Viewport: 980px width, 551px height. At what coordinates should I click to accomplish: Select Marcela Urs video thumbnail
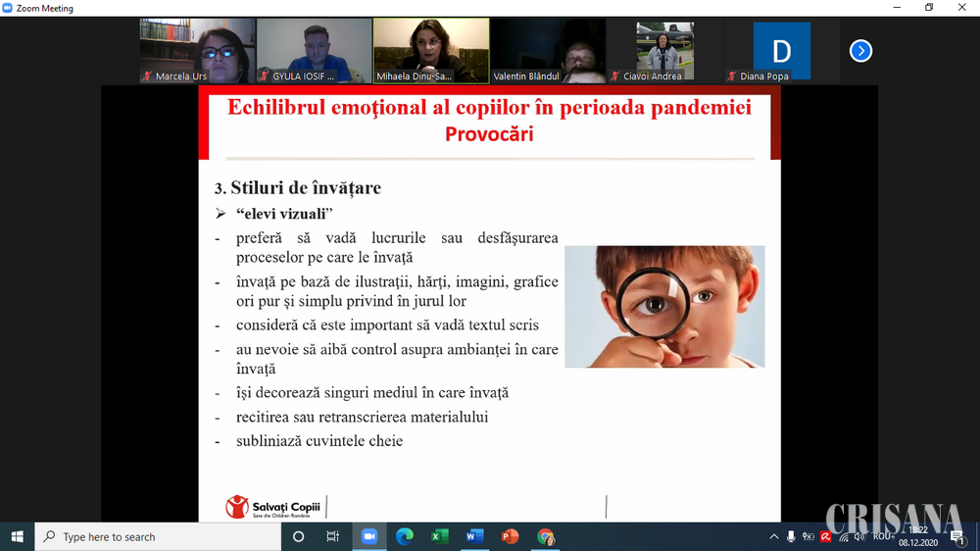point(197,51)
